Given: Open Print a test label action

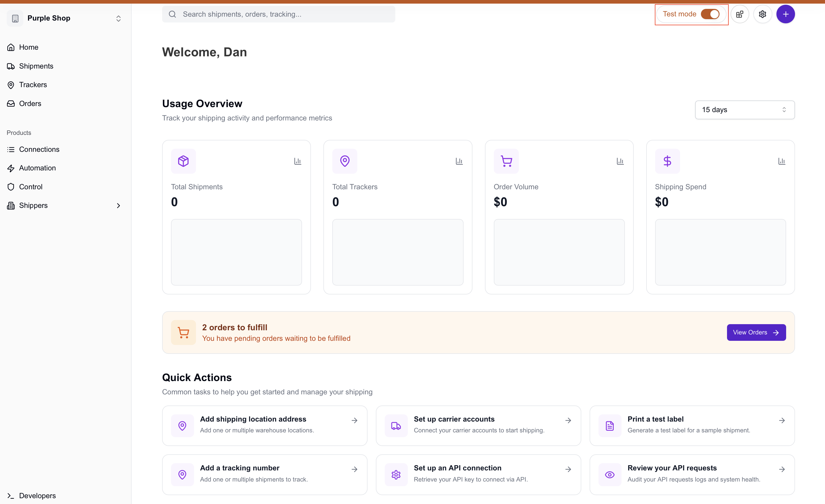Looking at the screenshot, I should click(692, 425).
